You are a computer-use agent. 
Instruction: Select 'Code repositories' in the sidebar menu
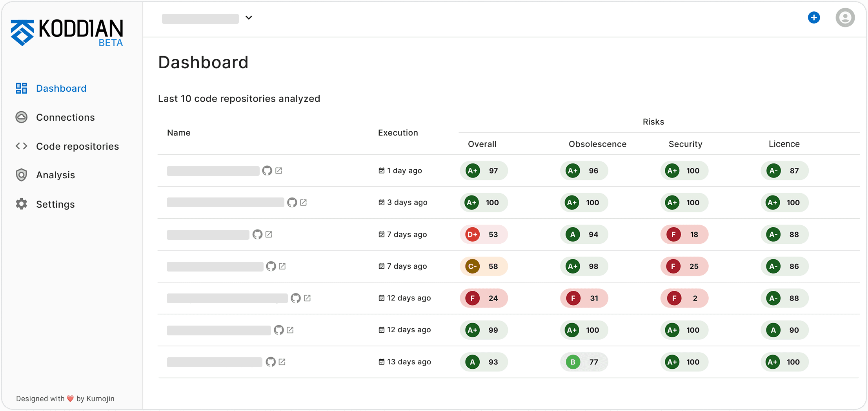pyautogui.click(x=77, y=146)
